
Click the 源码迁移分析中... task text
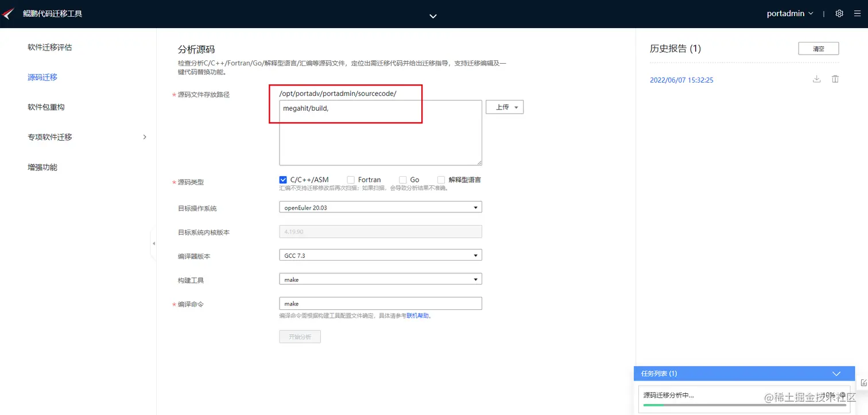(669, 395)
